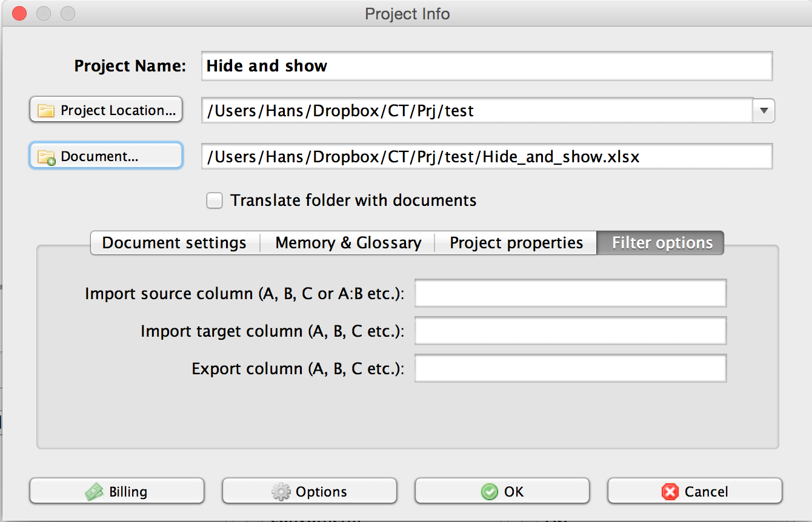Click the folder icon on Project Location button
This screenshot has width=812, height=522.
[46, 111]
